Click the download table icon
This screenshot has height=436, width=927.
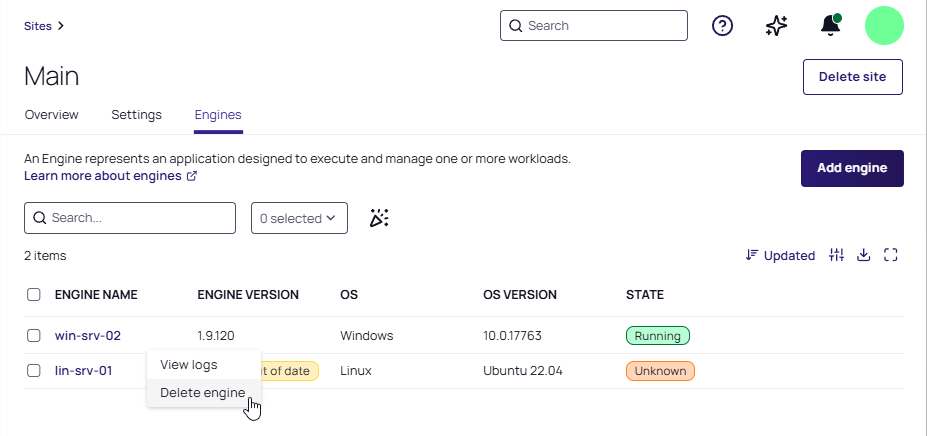point(864,256)
